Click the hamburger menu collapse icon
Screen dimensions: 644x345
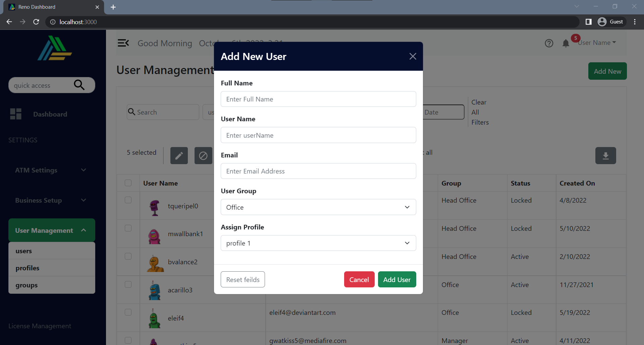[123, 43]
